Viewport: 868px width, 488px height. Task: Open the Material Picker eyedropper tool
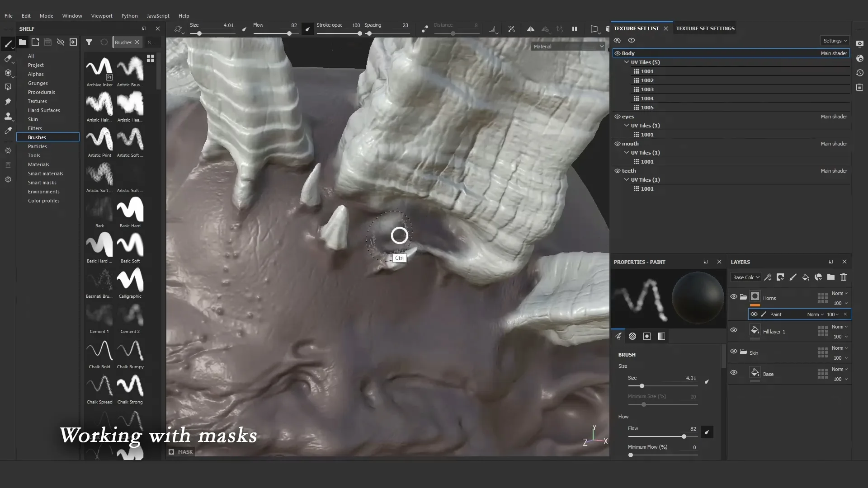(x=8, y=131)
